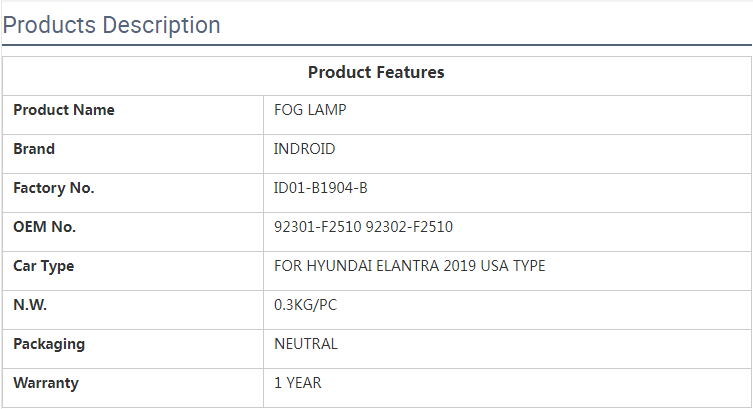Click the Products Description heading

(111, 25)
